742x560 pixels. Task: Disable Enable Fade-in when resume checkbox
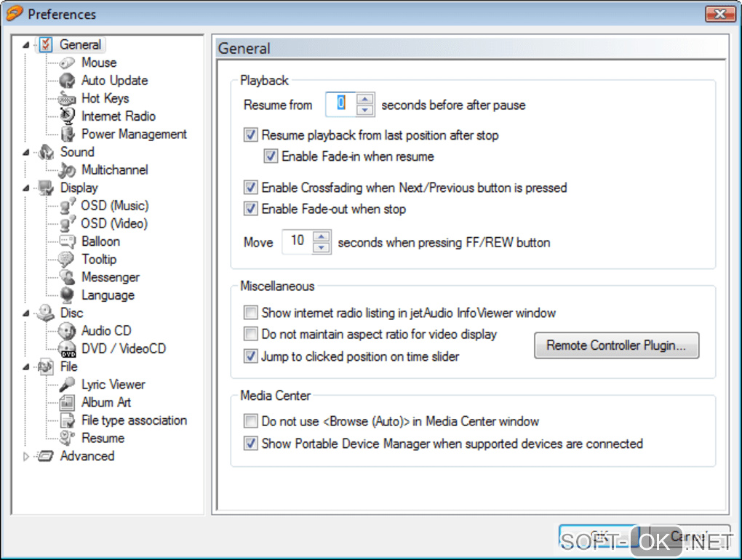pyautogui.click(x=271, y=156)
